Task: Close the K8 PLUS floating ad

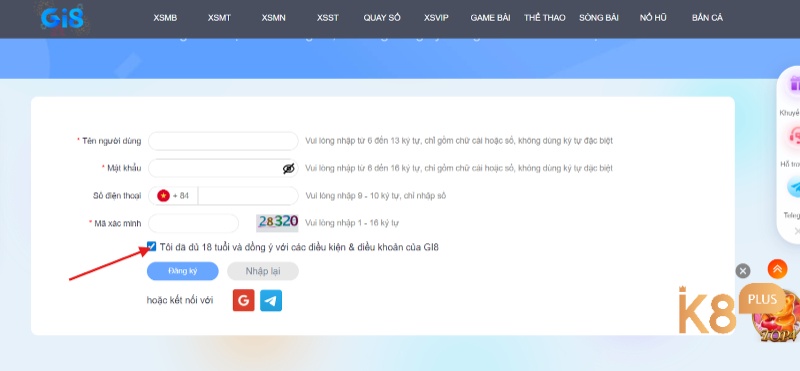Action: [x=743, y=271]
